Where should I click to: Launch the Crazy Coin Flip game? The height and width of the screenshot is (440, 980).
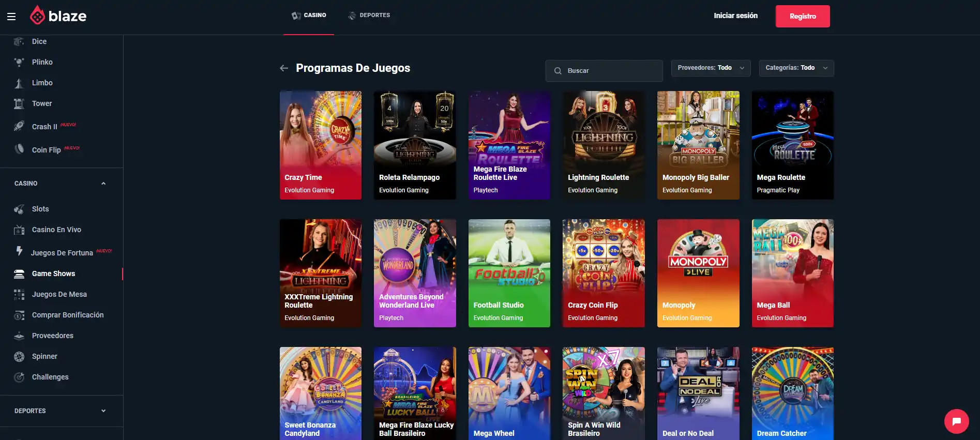tap(604, 273)
